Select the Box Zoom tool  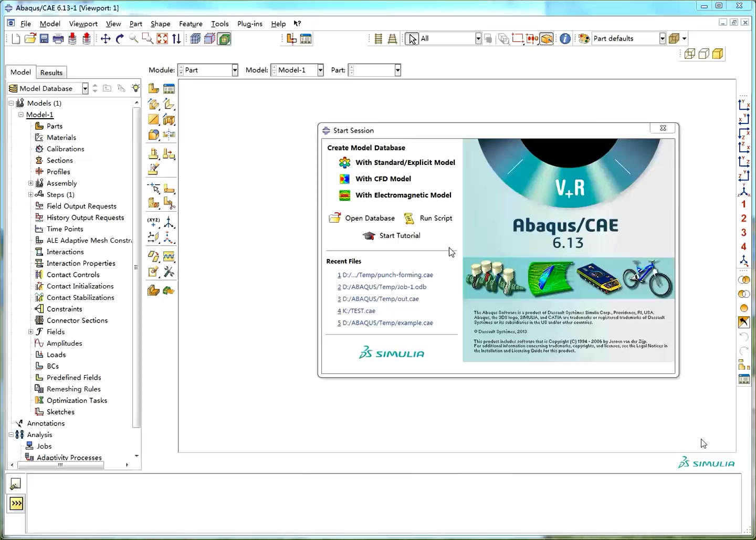(148, 38)
